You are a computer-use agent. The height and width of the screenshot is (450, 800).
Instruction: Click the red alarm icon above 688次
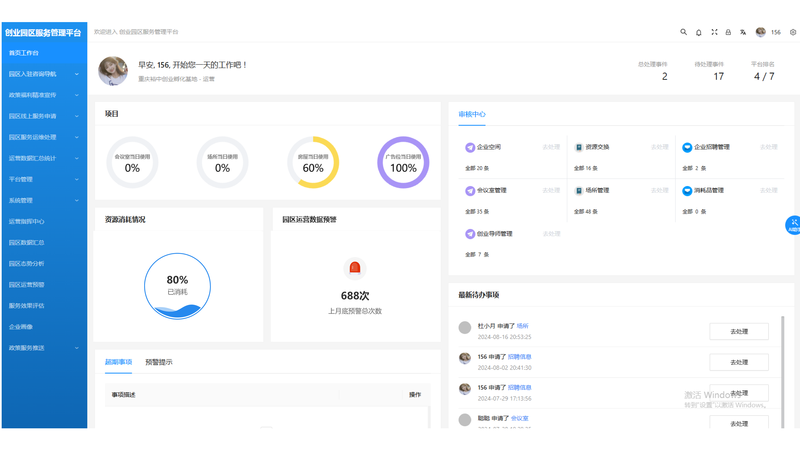point(355,268)
